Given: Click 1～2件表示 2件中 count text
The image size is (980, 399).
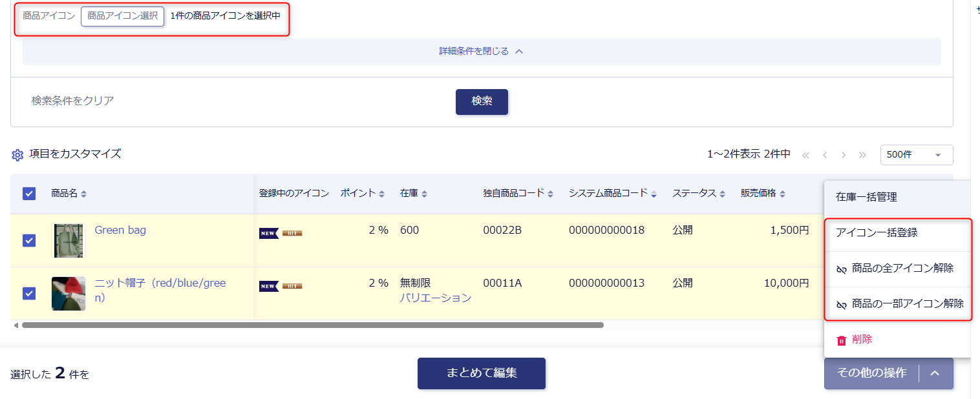Looking at the screenshot, I should click(749, 154).
